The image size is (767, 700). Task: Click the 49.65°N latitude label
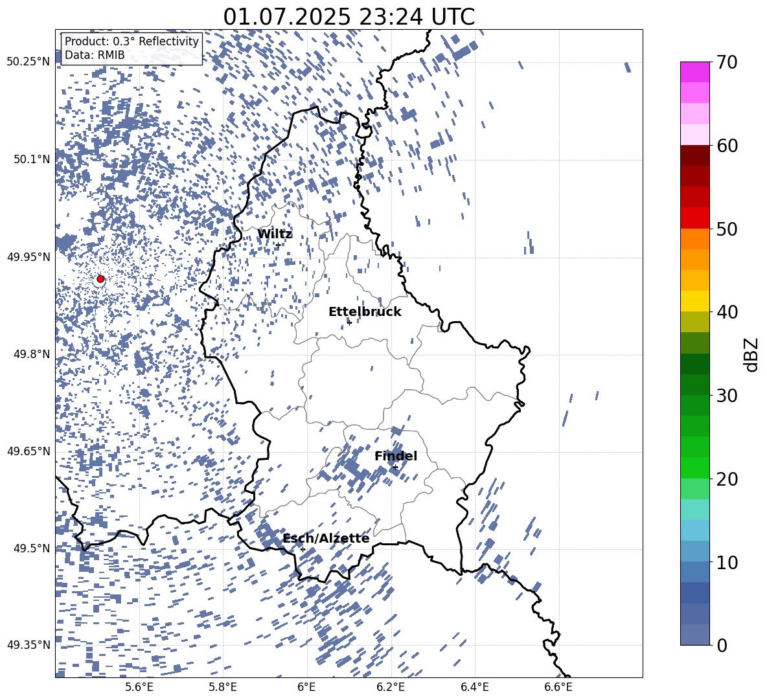pos(29,451)
